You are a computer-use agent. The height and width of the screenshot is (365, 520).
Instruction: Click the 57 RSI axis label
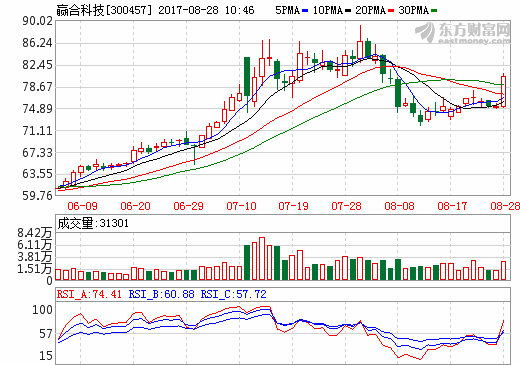tap(46, 334)
